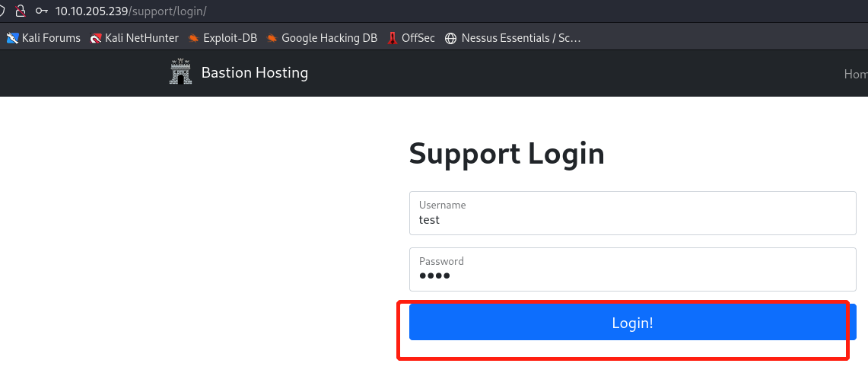Image resolution: width=868 pixels, height=376 pixels.
Task: Click the red OffSec bookmark favicon
Action: click(392, 38)
